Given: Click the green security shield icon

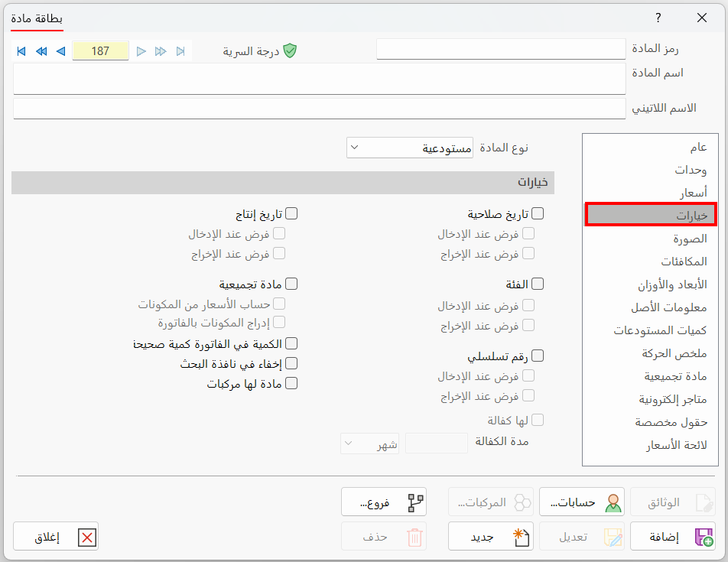Looking at the screenshot, I should pos(290,50).
